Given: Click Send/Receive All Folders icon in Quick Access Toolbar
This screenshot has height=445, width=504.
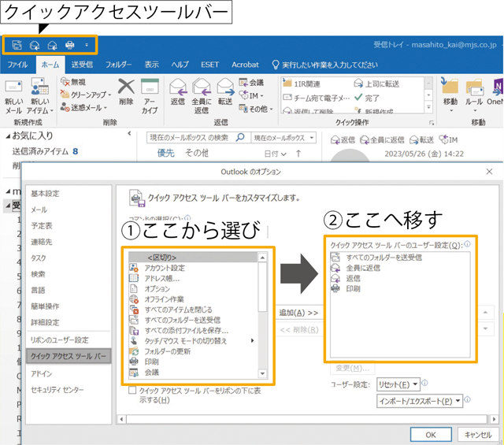Looking at the screenshot, I should [17, 45].
